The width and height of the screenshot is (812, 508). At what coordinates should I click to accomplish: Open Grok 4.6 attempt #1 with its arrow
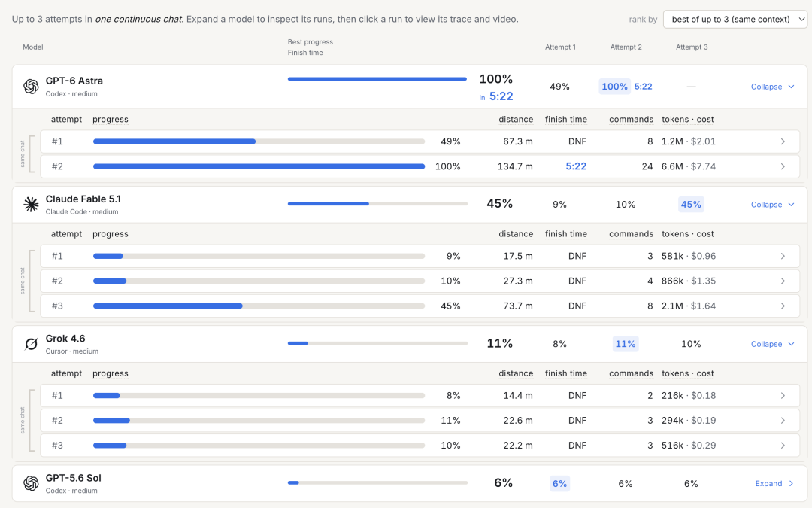coord(783,396)
